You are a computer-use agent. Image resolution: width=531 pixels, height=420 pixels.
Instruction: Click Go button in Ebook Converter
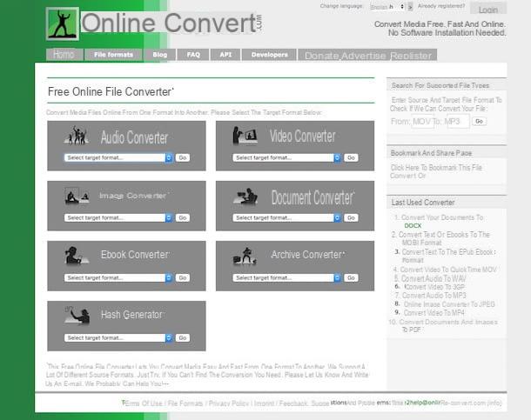(x=183, y=278)
